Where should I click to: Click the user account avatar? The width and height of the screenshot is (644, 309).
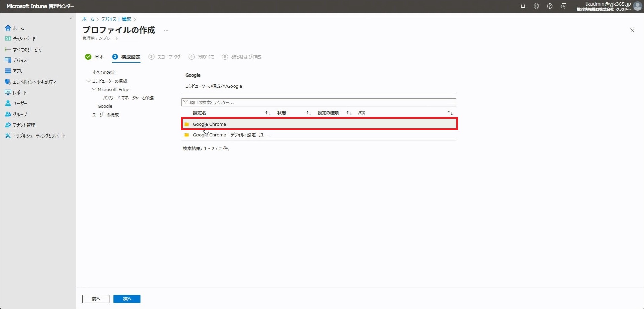click(x=637, y=6)
